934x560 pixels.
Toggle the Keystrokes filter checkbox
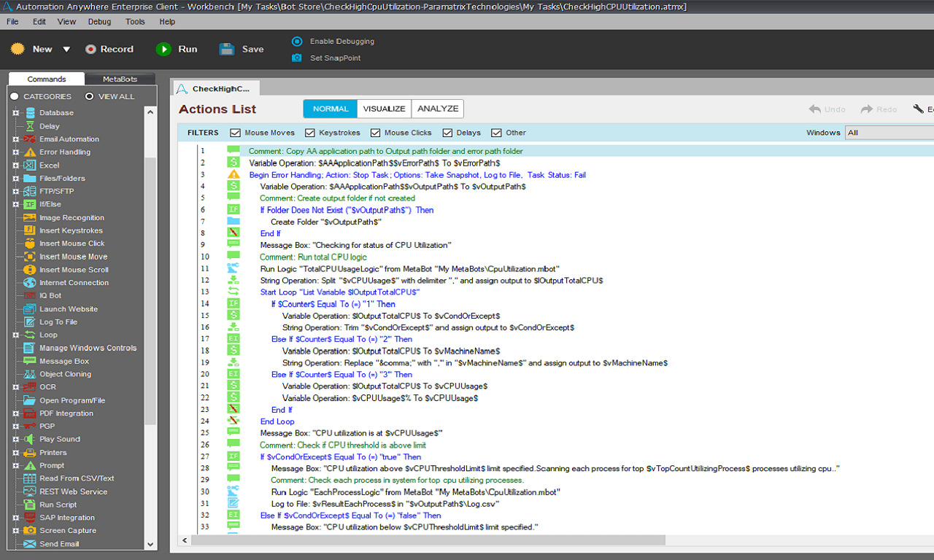pos(309,133)
